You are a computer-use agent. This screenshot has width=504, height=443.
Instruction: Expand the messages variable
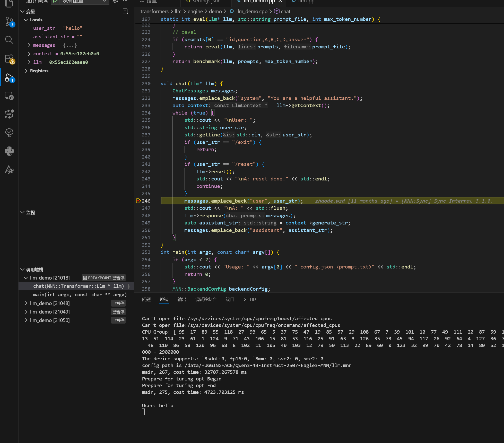(29, 45)
